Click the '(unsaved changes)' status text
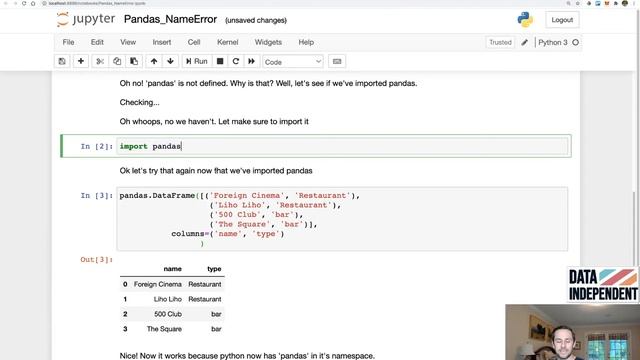The width and height of the screenshot is (640, 360). [256, 20]
